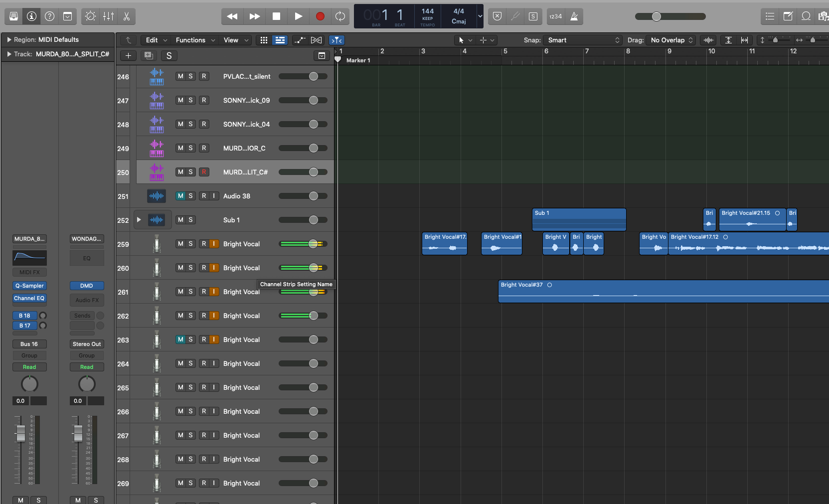Screen dimensions: 829x504
Task: Open the Edit menu in tracks area
Action: point(156,40)
